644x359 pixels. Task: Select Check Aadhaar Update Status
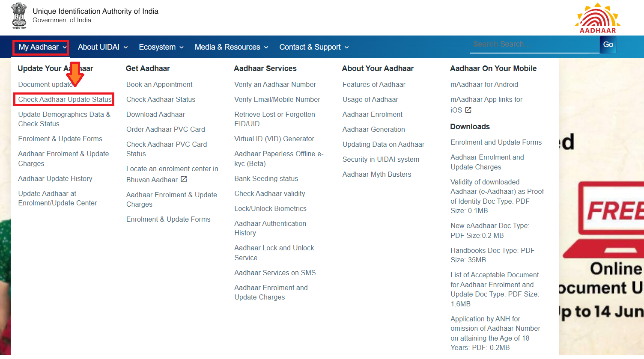63,99
